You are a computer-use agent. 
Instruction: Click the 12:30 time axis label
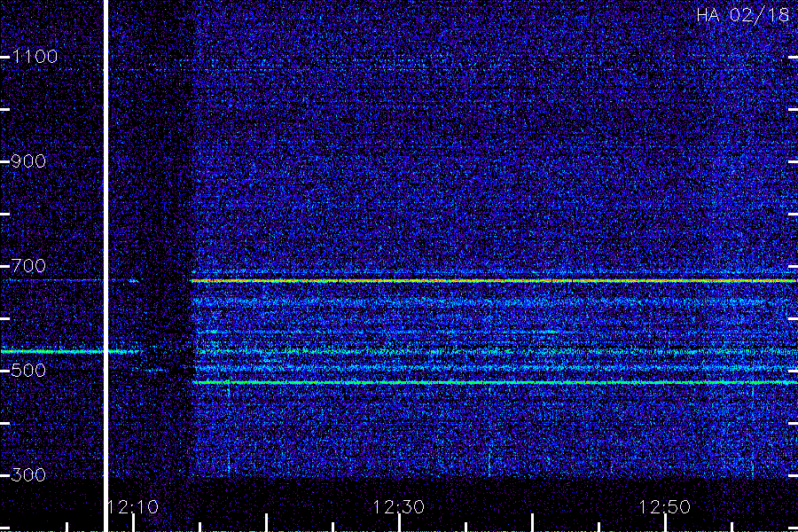tap(398, 507)
